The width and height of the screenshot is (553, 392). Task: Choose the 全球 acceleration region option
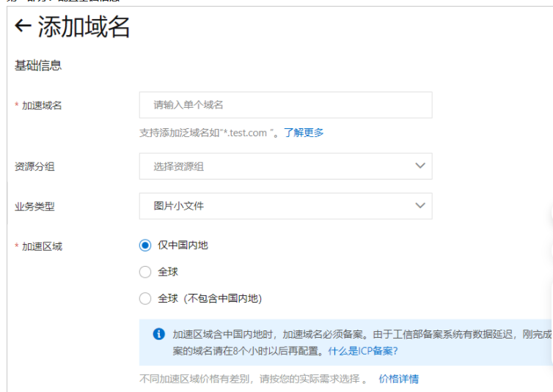[x=145, y=272]
